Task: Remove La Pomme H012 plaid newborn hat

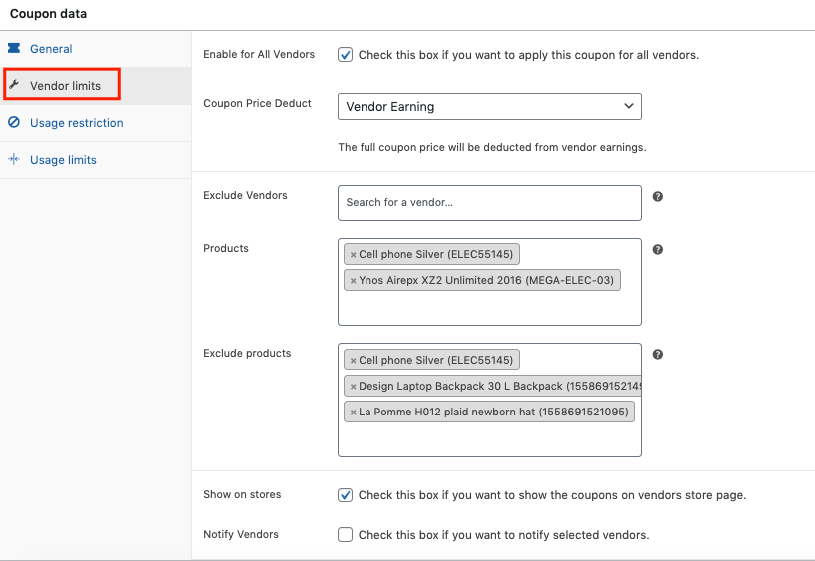Action: pyautogui.click(x=353, y=412)
